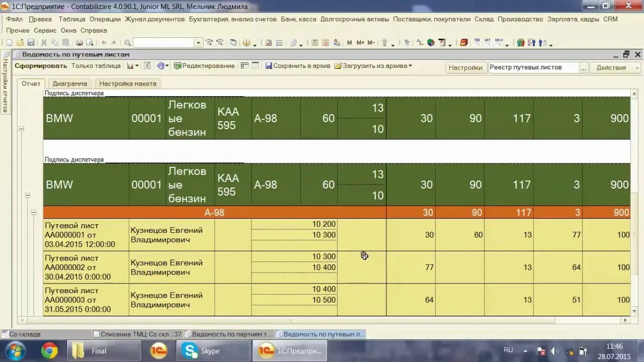644x362 pixels.
Task: Click the vertical scrollbar down arrow of the report
Action: coord(634,312)
